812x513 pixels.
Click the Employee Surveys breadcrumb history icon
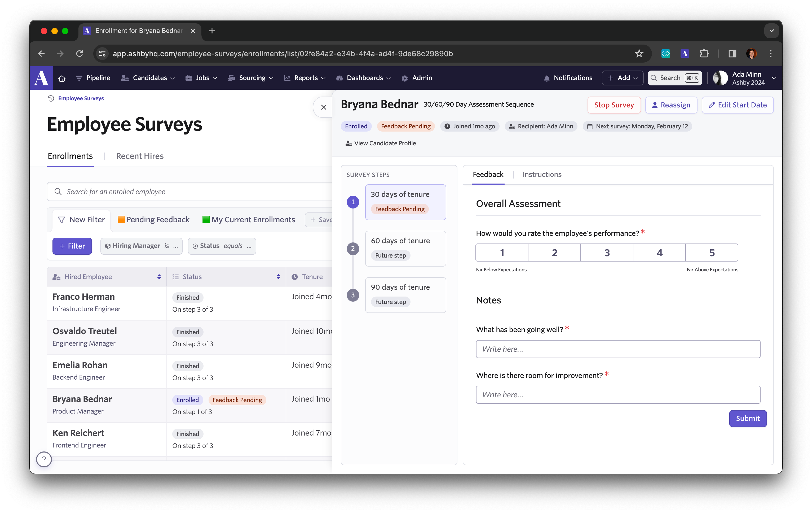pyautogui.click(x=51, y=98)
